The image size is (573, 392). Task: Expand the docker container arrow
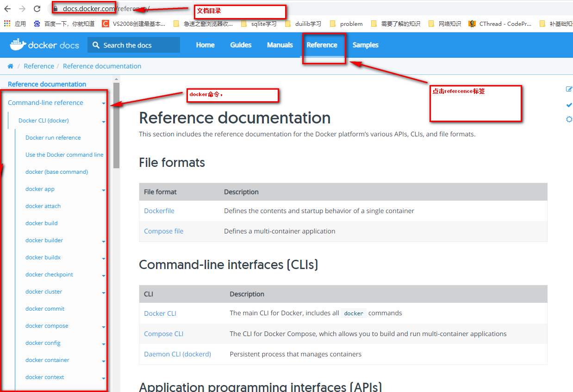click(104, 361)
